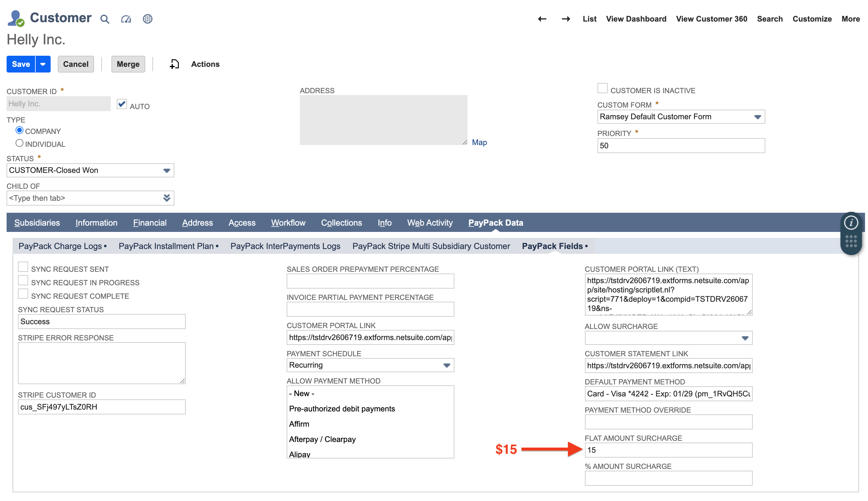868x501 pixels.
Task: Expand the Save button arrow menu
Action: coord(43,64)
